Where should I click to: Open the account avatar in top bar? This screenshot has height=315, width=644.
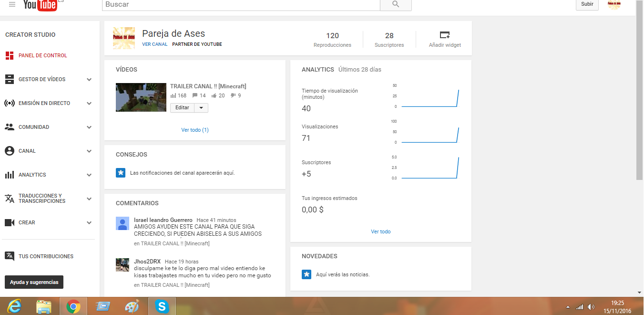click(x=614, y=4)
